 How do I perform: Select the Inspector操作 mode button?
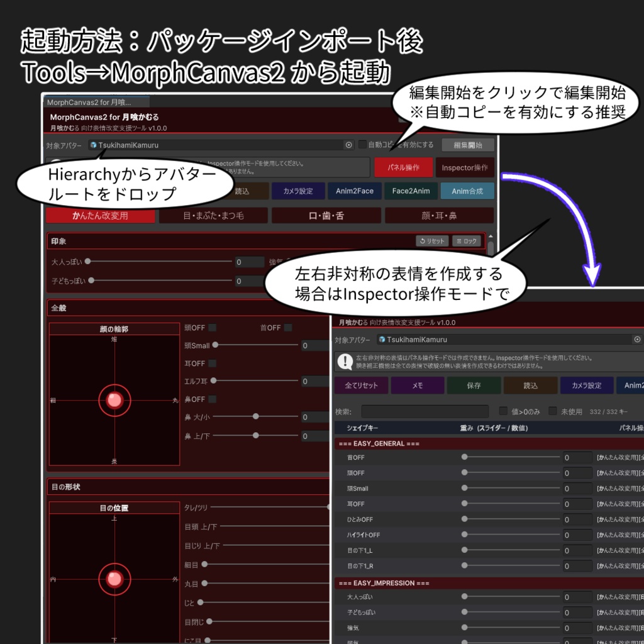click(x=465, y=167)
